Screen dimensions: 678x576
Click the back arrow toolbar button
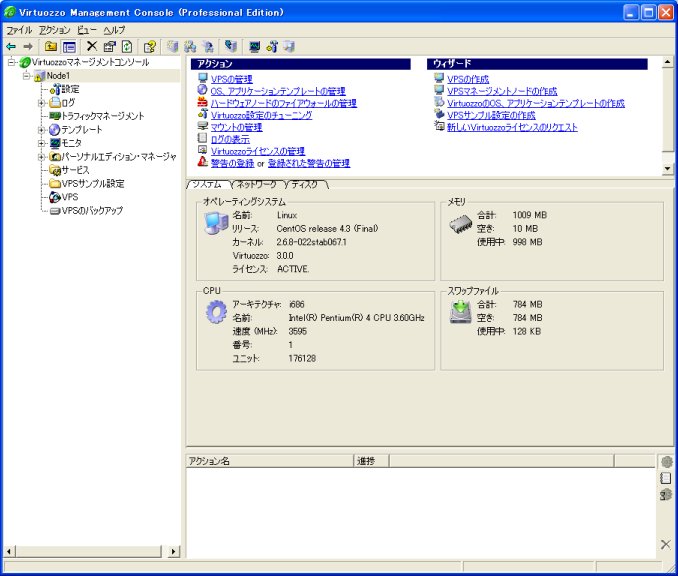click(11, 46)
